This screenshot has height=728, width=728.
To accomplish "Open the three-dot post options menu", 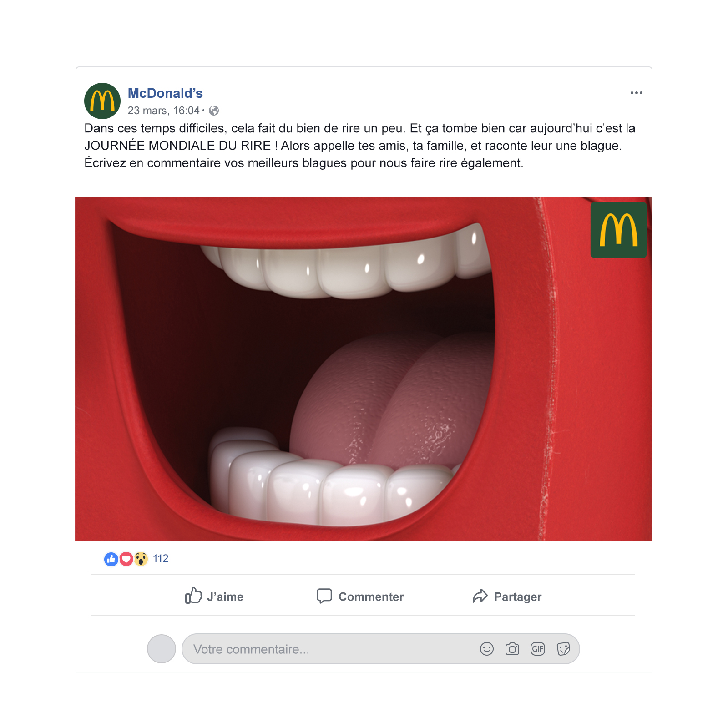I will click(636, 93).
